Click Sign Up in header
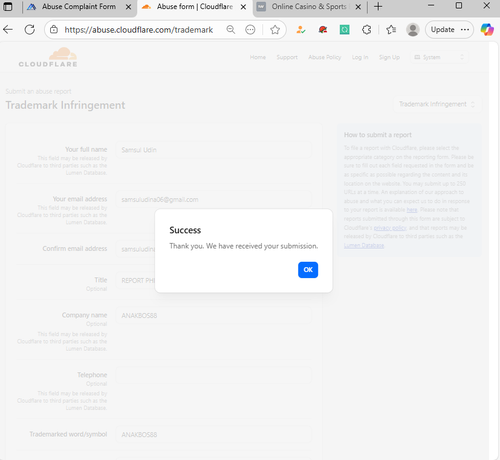Image resolution: width=500 pixels, height=460 pixels. pos(389,57)
